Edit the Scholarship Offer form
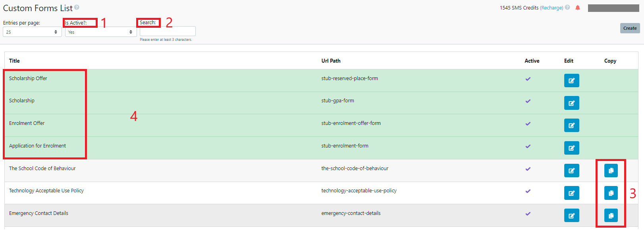 tap(571, 80)
